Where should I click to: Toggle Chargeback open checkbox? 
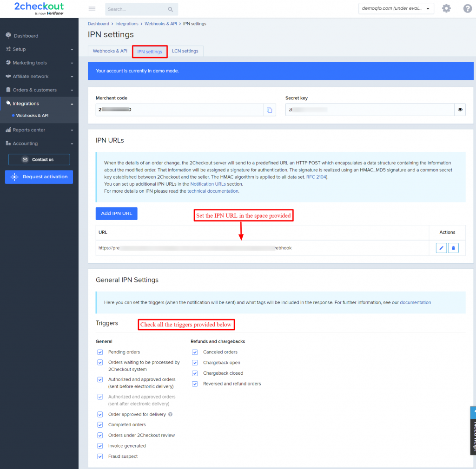pyautogui.click(x=195, y=363)
